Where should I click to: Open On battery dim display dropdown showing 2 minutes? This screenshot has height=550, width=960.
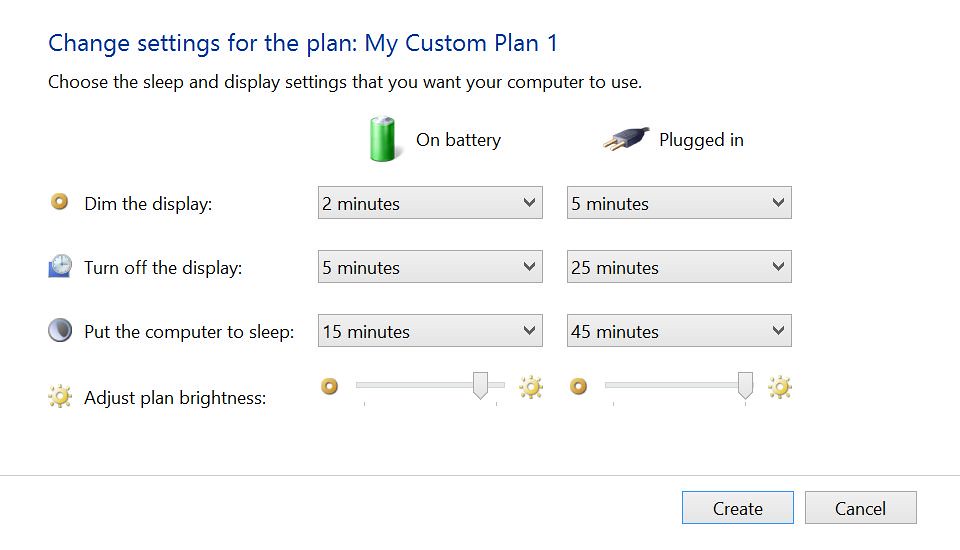430,203
